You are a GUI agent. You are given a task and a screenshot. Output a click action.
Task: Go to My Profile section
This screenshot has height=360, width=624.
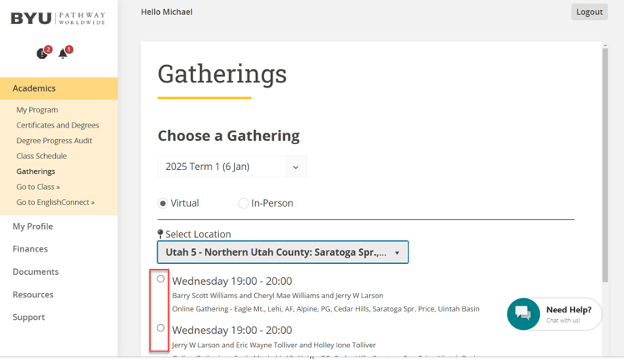[x=33, y=226]
